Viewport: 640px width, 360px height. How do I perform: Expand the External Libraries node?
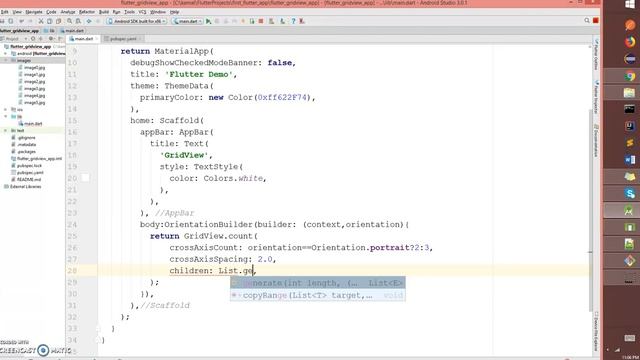coord(22,187)
